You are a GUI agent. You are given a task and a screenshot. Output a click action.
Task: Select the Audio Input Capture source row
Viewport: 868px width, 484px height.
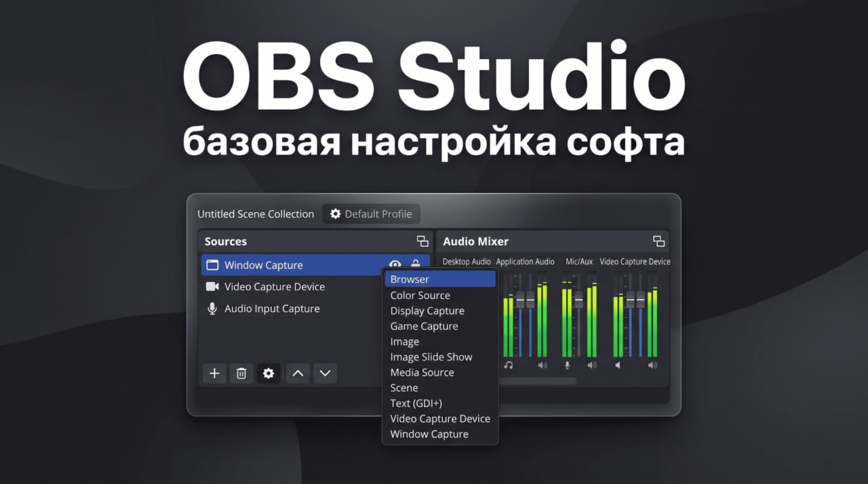point(292,308)
